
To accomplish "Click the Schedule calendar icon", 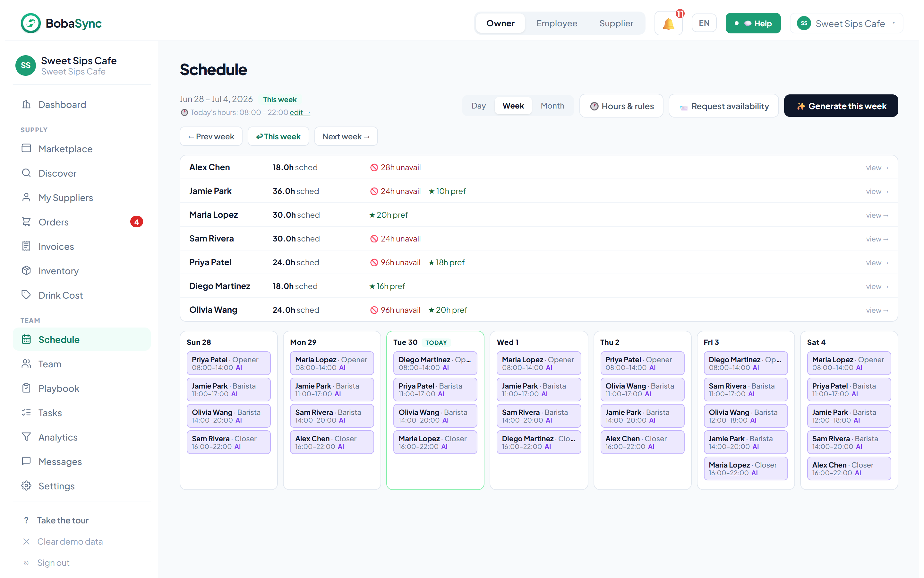I will coord(26,339).
